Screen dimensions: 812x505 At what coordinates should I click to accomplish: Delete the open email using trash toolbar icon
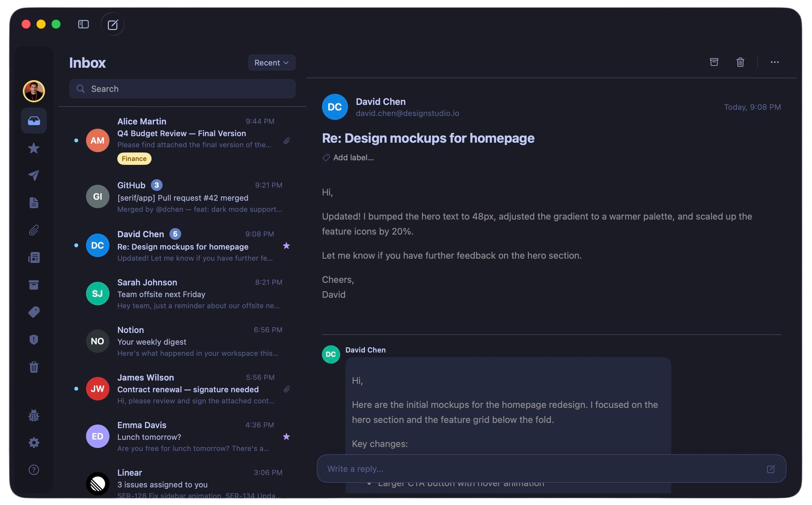point(740,62)
